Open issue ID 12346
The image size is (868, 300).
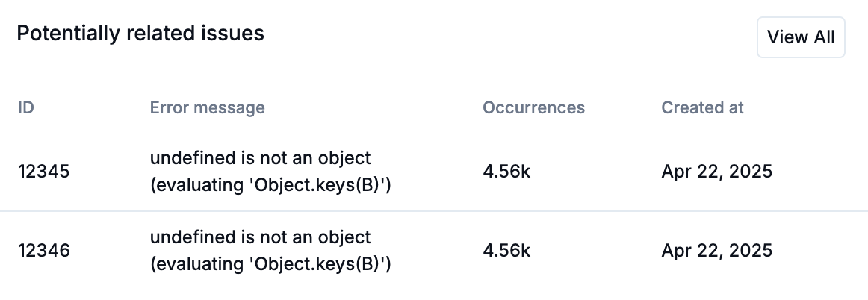click(x=43, y=251)
